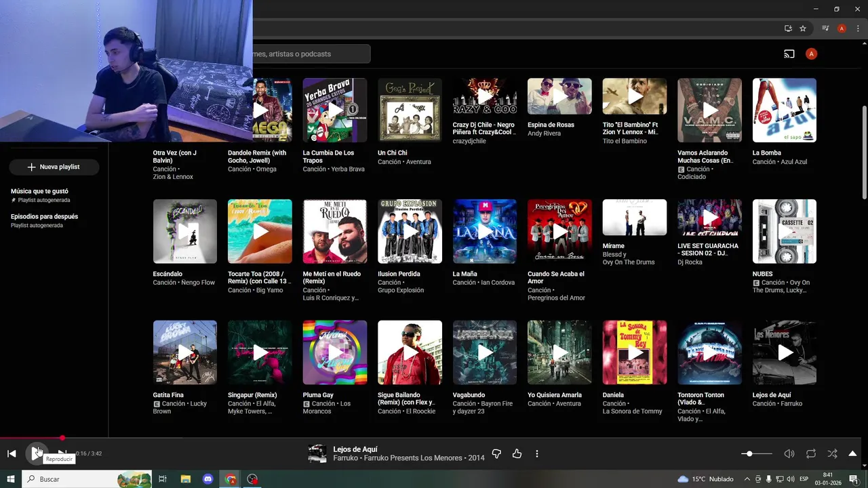Viewport: 868px width, 488px height.
Task: Play Singapur (Remix) thumbnail
Action: [x=260, y=352]
